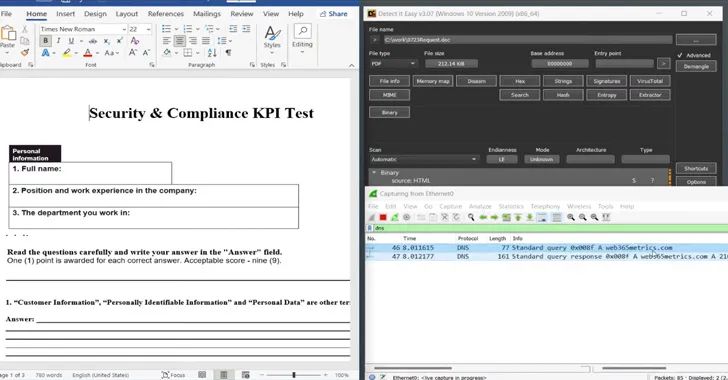Grow font size in Word

coord(133,52)
